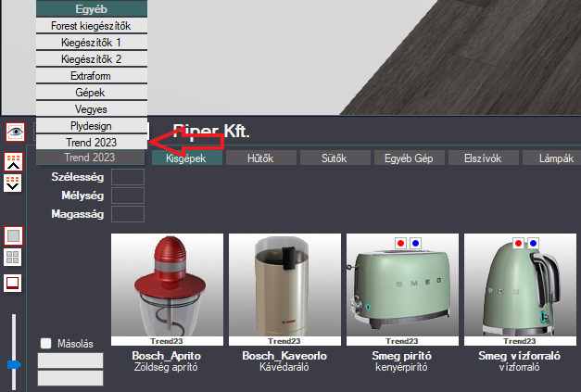The width and height of the screenshot is (581, 392).
Task: Choose Kiegészítők 2 menu entry
Action: pos(92,59)
